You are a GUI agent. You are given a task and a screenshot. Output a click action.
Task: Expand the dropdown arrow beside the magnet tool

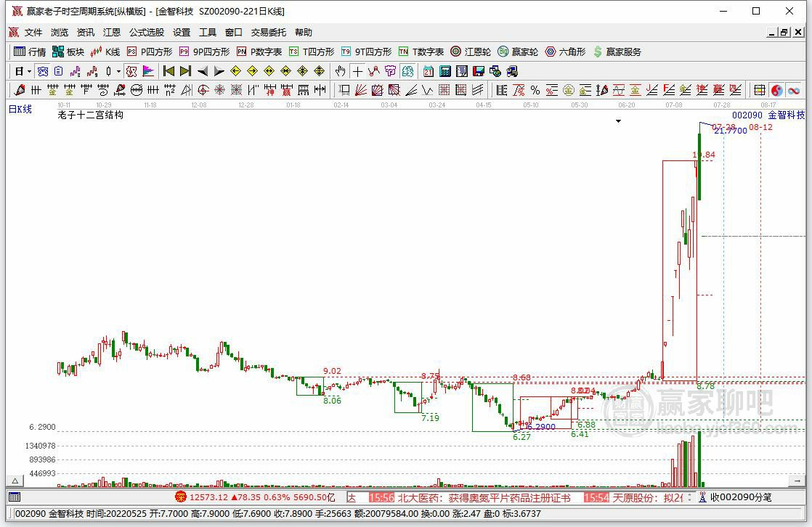pyautogui.click(x=118, y=71)
